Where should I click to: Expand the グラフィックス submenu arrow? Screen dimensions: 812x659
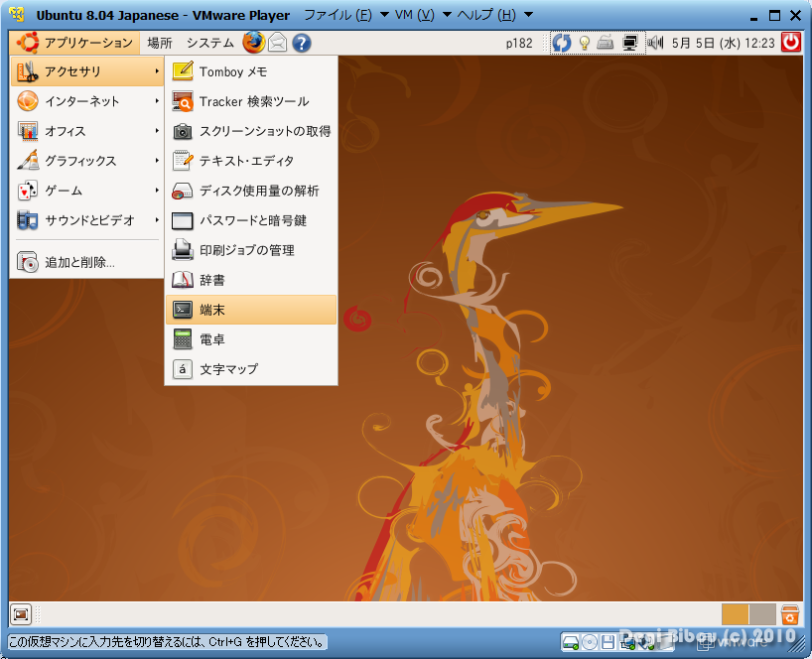pos(157,161)
